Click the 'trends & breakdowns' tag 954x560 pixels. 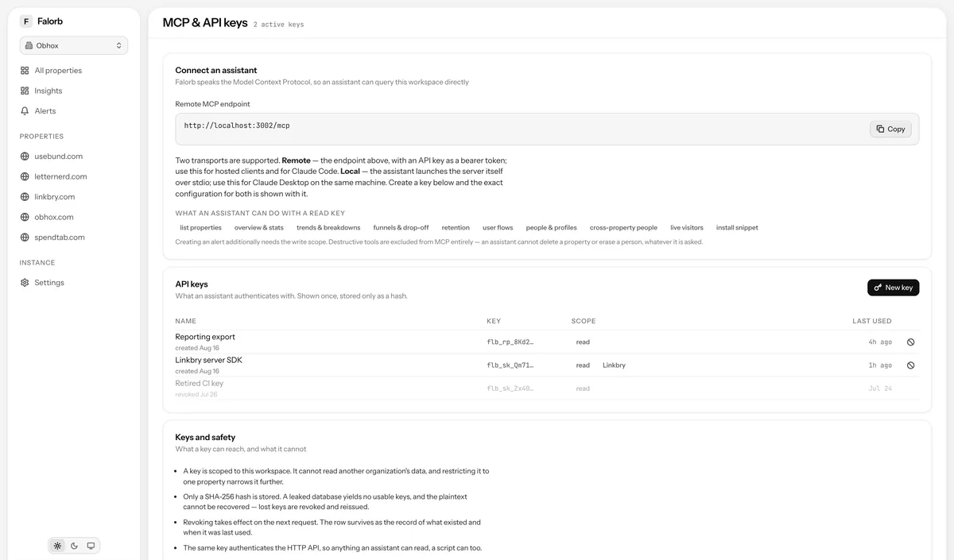click(x=328, y=228)
